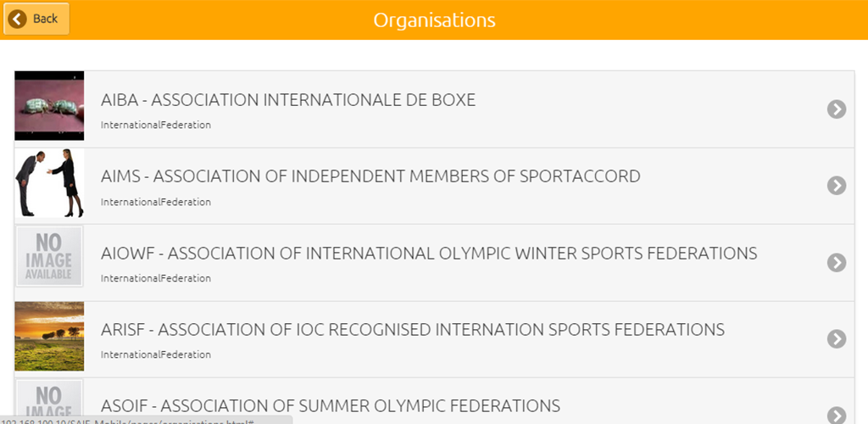Select ARISF IOC Recognised Federations entry

click(x=413, y=329)
